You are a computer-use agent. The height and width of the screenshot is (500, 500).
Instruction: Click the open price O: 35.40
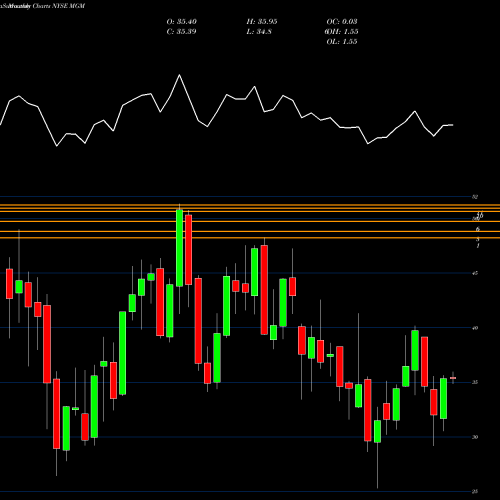pyautogui.click(x=182, y=22)
